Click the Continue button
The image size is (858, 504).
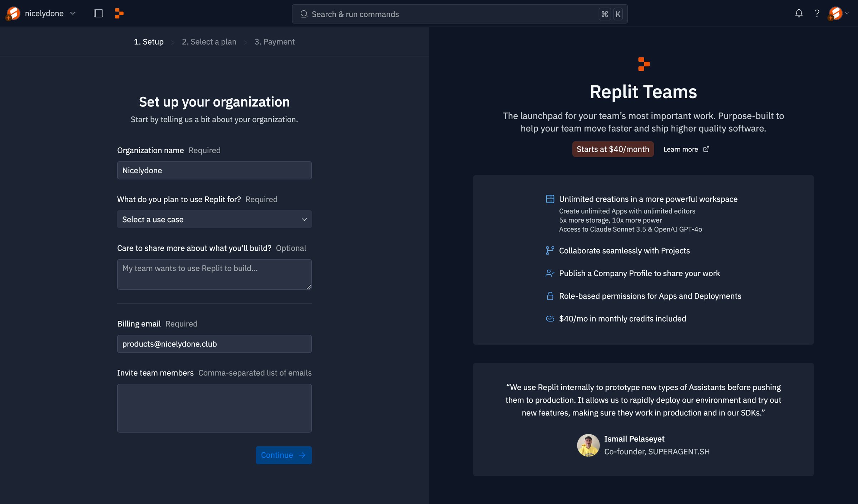pos(283,455)
